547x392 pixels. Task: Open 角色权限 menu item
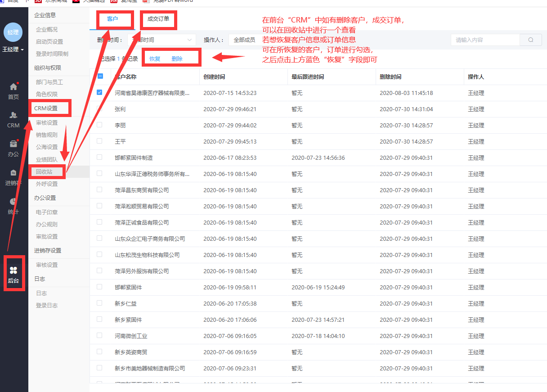(x=47, y=95)
